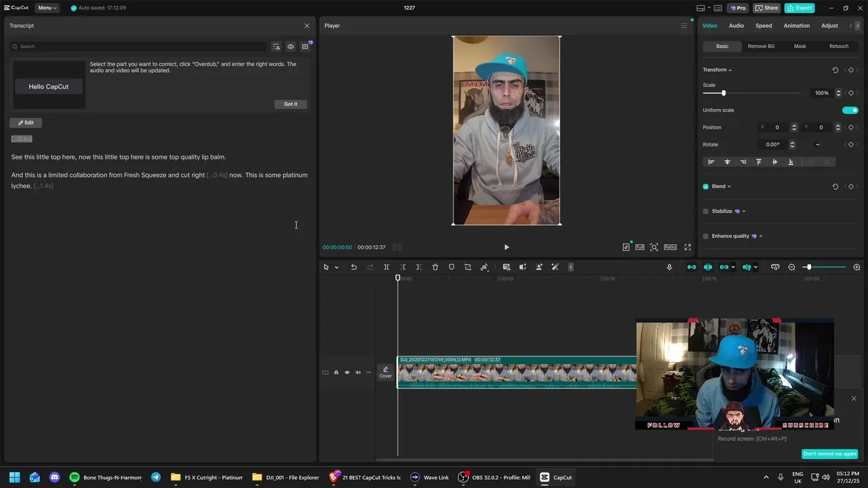Lock the video track

[x=336, y=372]
